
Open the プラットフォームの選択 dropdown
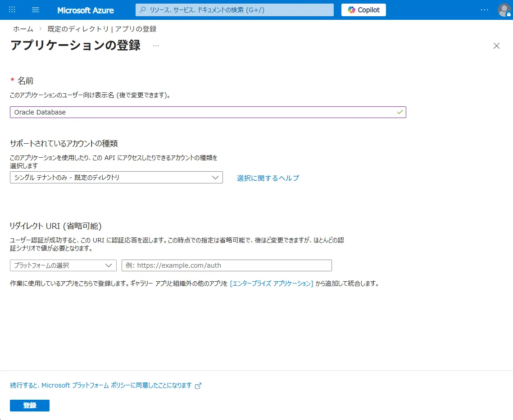[x=63, y=265]
